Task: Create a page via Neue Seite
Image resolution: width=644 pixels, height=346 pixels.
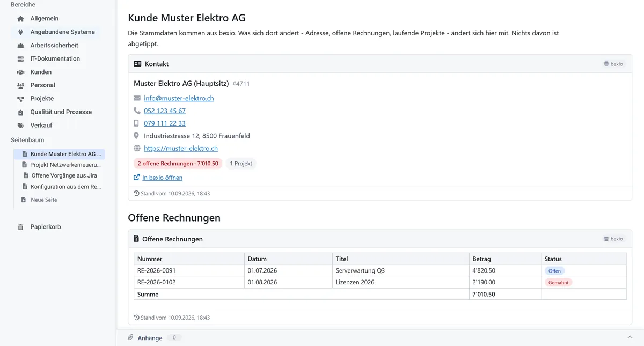Action: [x=44, y=200]
